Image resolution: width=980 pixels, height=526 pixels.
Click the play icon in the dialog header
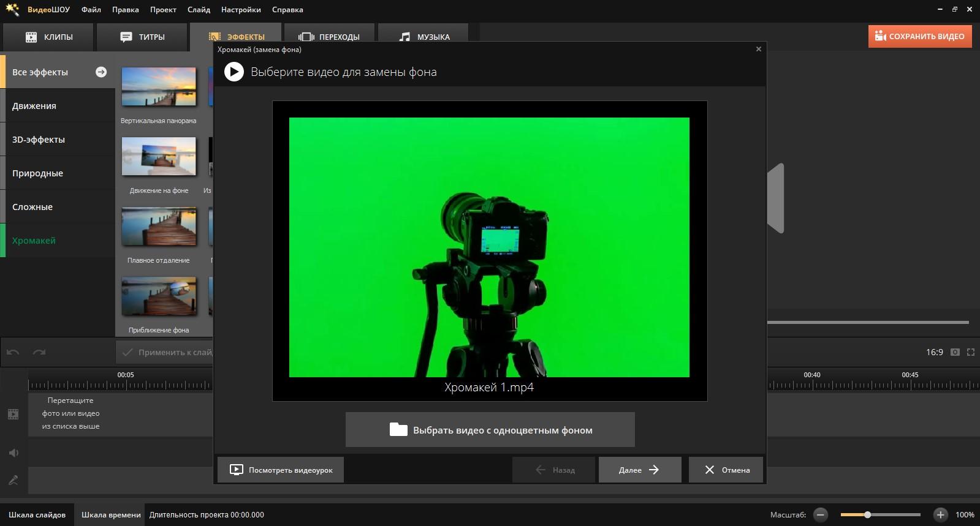click(x=234, y=72)
